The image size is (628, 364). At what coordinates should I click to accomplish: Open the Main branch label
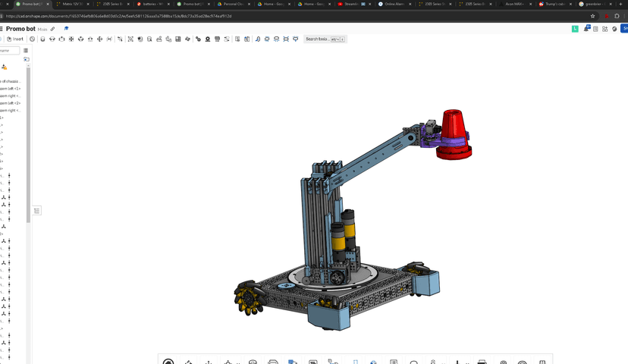(x=42, y=30)
